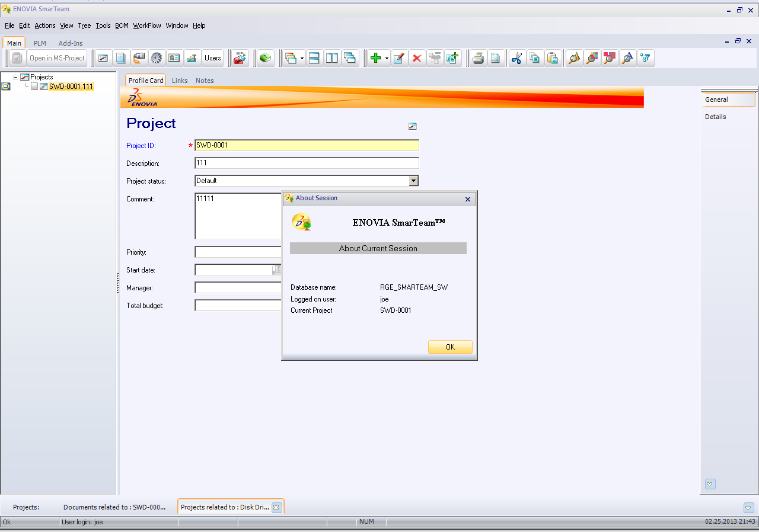
Task: Click OK in About Session dialog
Action: pos(450,347)
